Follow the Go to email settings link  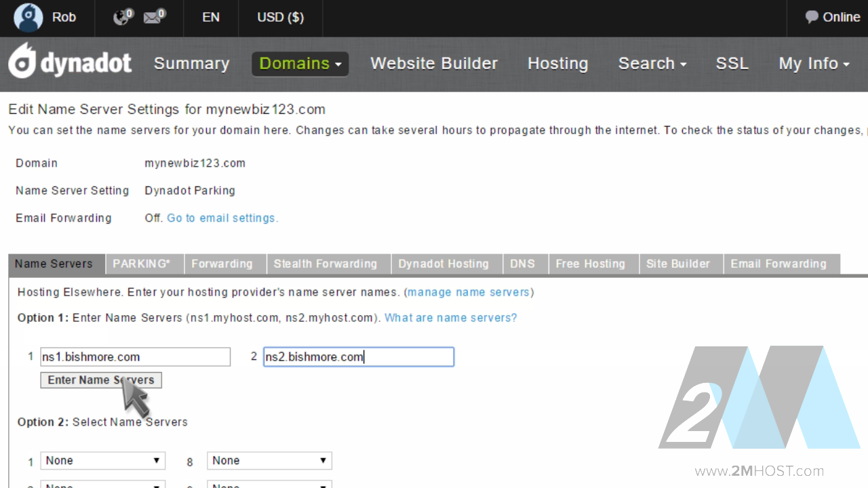222,218
